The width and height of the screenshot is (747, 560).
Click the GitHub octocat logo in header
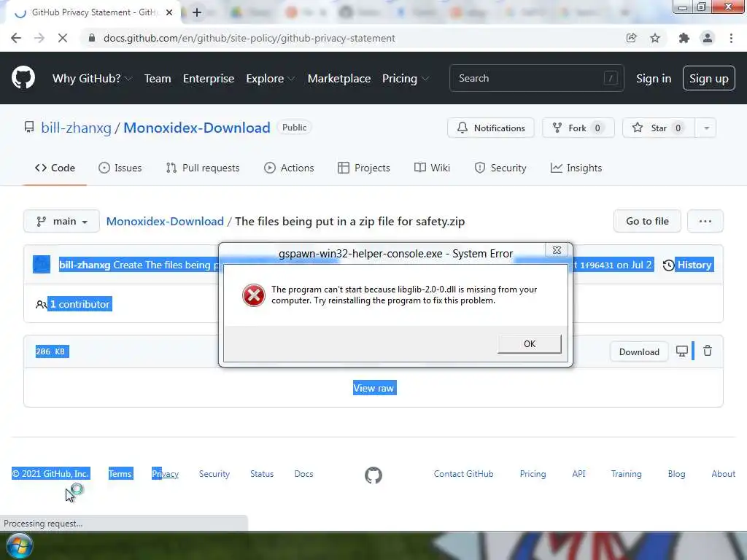point(23,77)
